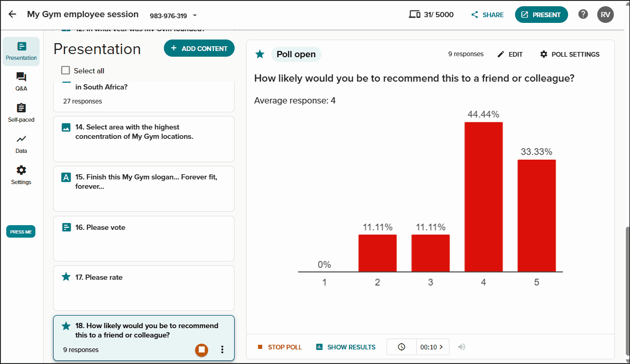630x364 pixels.
Task: Go back using the arrow icon
Action: (12, 15)
